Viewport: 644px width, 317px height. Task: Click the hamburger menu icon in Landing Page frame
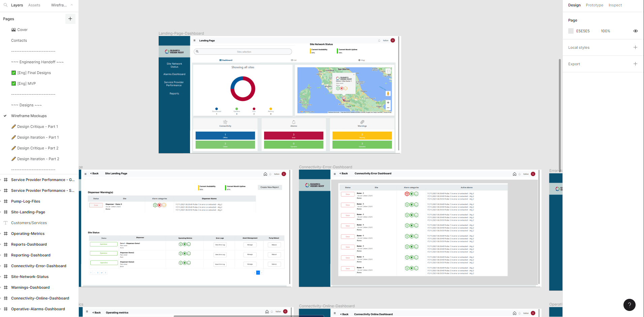pyautogui.click(x=194, y=40)
